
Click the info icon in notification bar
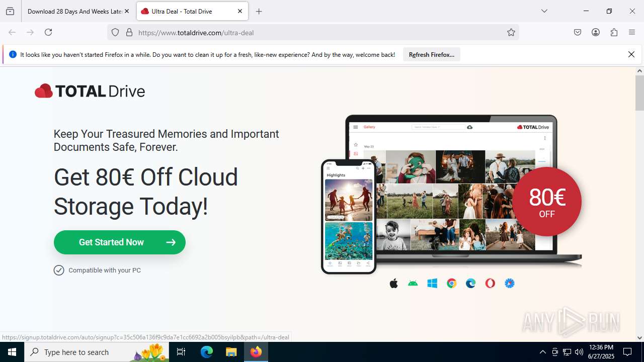(13, 54)
